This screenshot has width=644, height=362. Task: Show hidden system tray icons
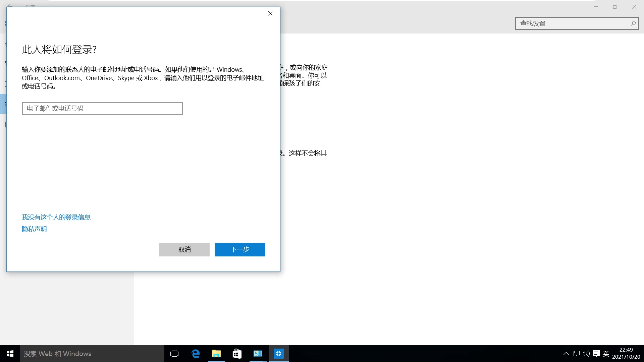coord(566,354)
